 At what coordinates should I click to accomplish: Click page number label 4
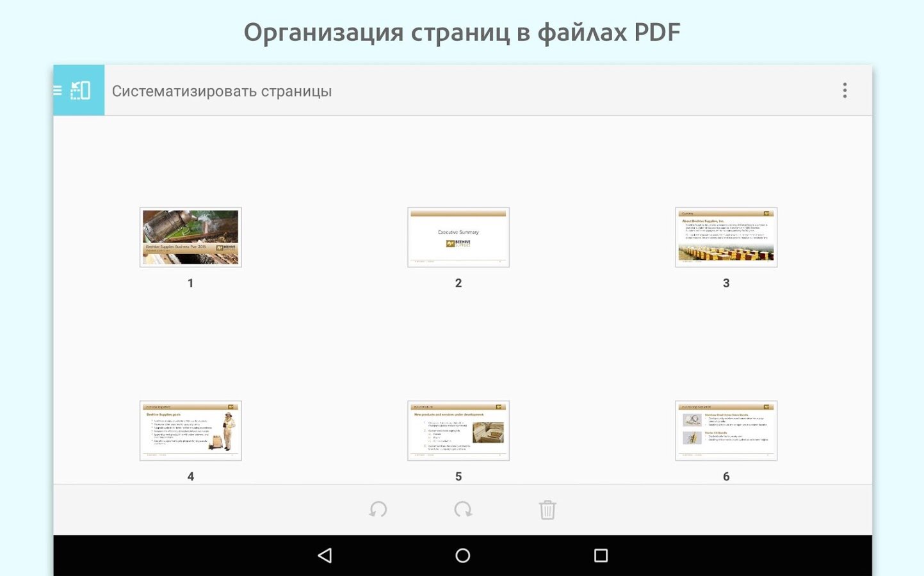(191, 476)
